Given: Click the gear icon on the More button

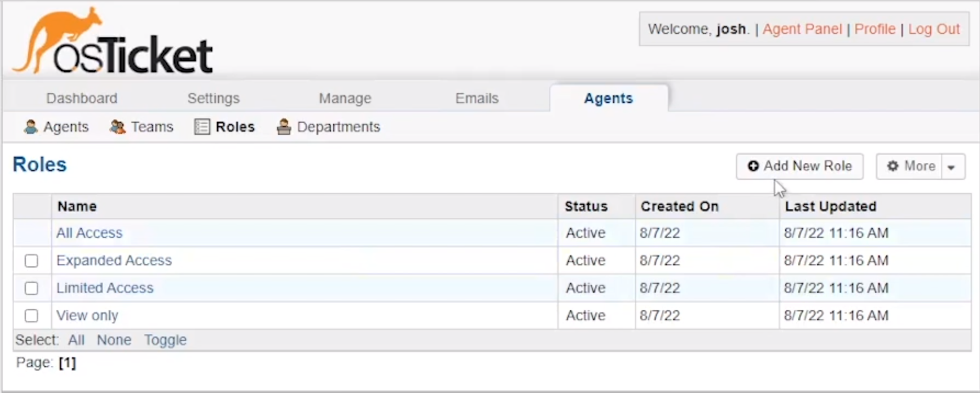Looking at the screenshot, I should [x=893, y=166].
